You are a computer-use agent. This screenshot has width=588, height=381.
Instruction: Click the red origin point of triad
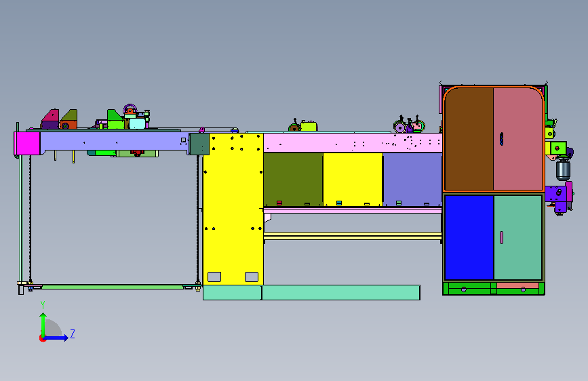[x=42, y=338]
